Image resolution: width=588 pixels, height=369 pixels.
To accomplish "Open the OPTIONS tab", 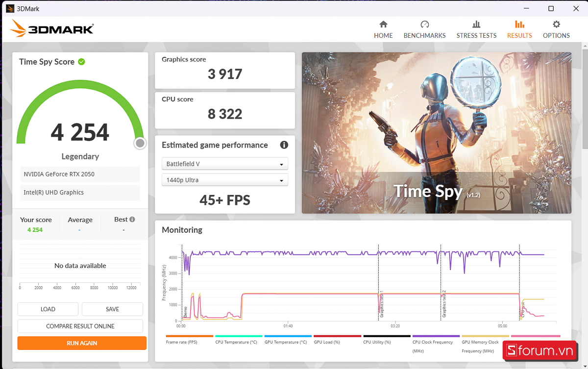I will 556,29.
